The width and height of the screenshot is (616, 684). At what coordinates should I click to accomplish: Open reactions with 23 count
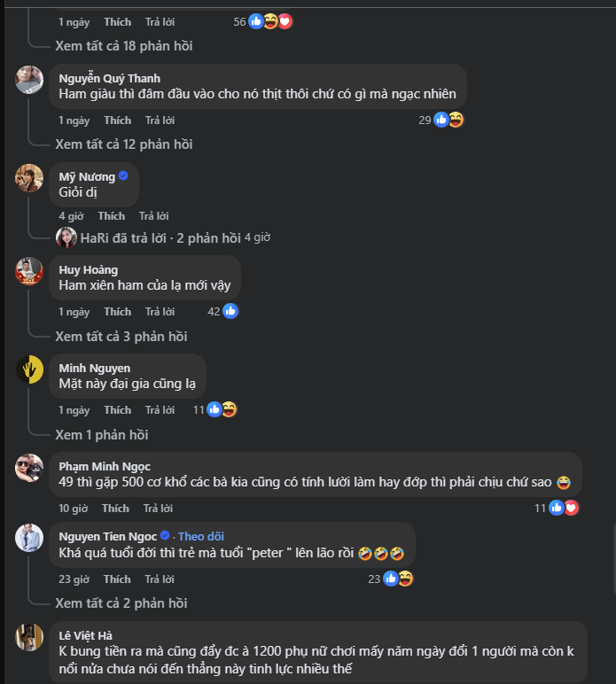click(x=397, y=579)
